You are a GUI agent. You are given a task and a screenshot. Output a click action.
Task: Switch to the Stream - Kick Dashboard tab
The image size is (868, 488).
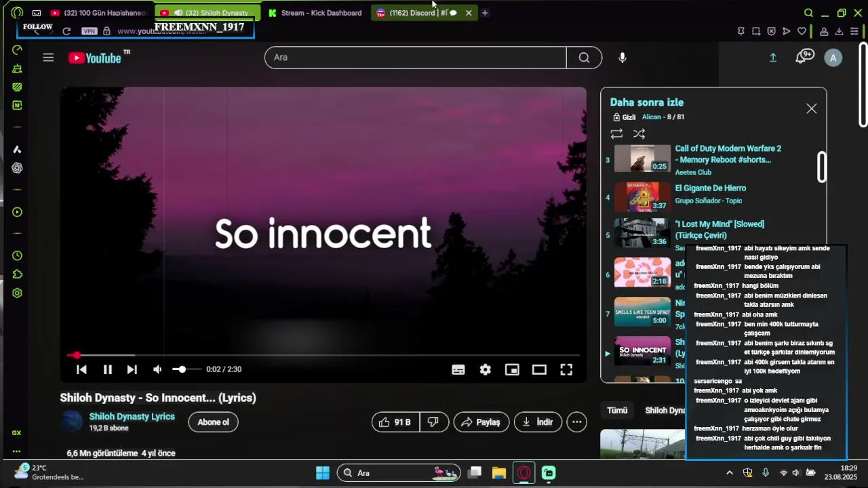point(316,13)
